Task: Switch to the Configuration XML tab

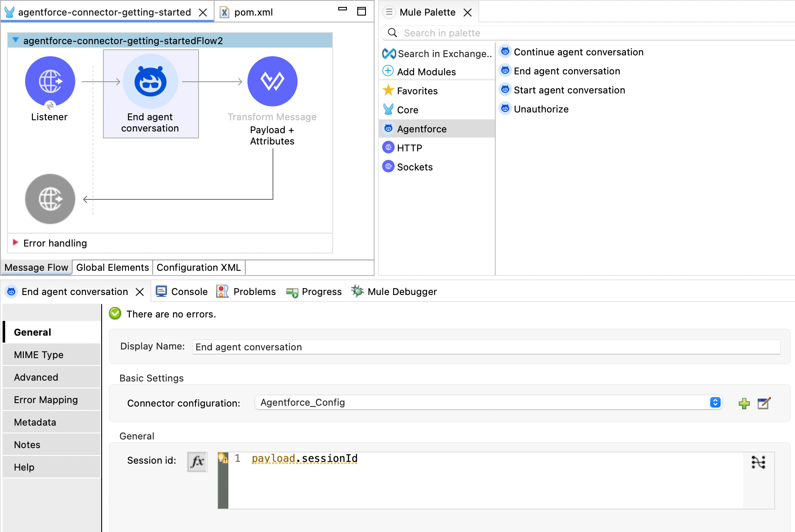Action: [x=199, y=267]
